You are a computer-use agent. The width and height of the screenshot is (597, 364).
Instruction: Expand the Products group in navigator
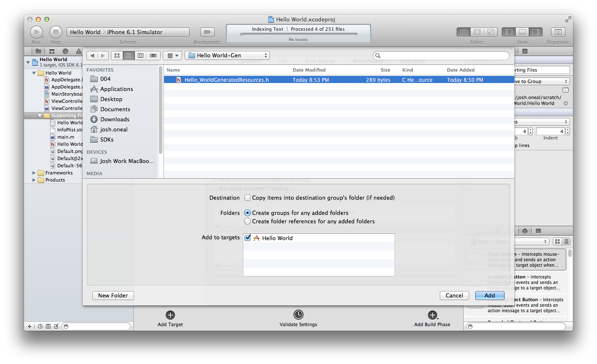tap(34, 180)
